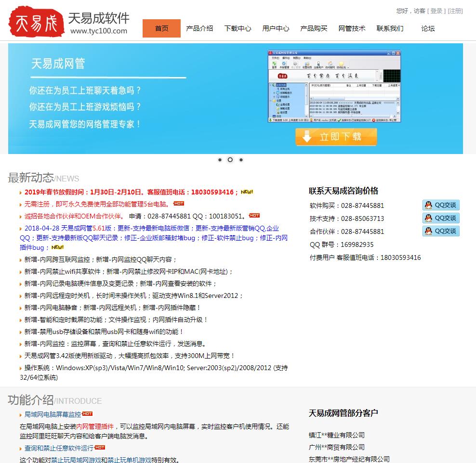
Task: Click QQ 群号：169982935 text
Action: click(x=342, y=244)
